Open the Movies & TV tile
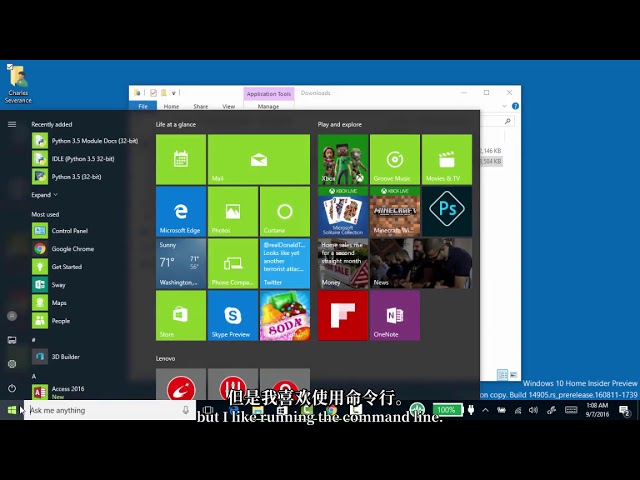The image size is (640, 480). 447,160
